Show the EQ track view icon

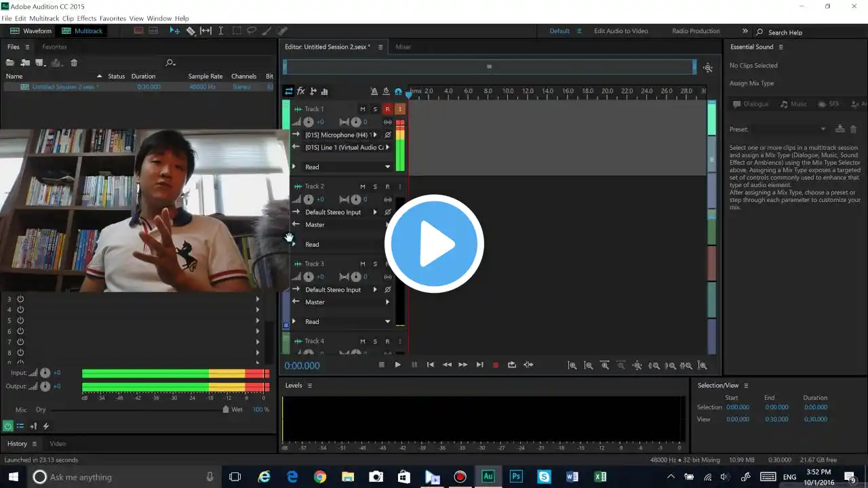click(x=324, y=91)
